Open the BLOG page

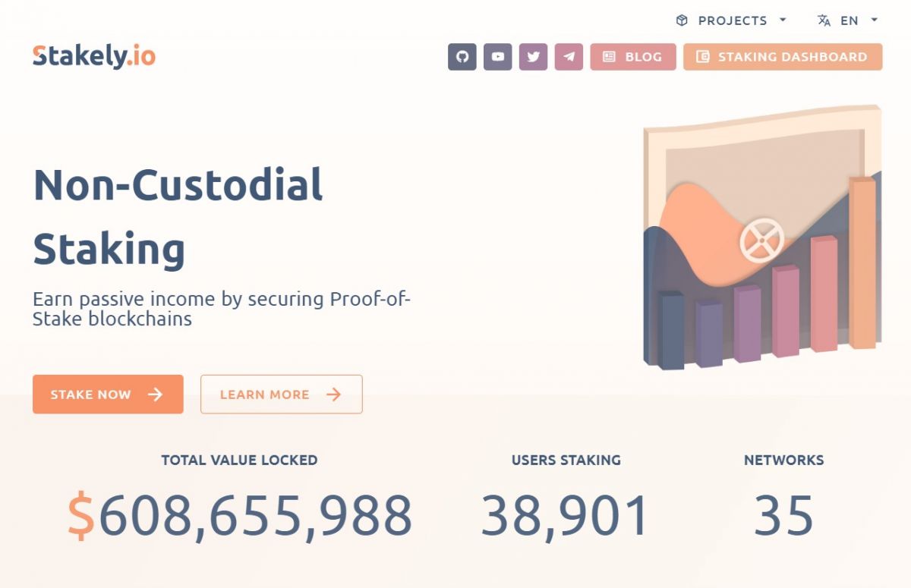pos(633,57)
